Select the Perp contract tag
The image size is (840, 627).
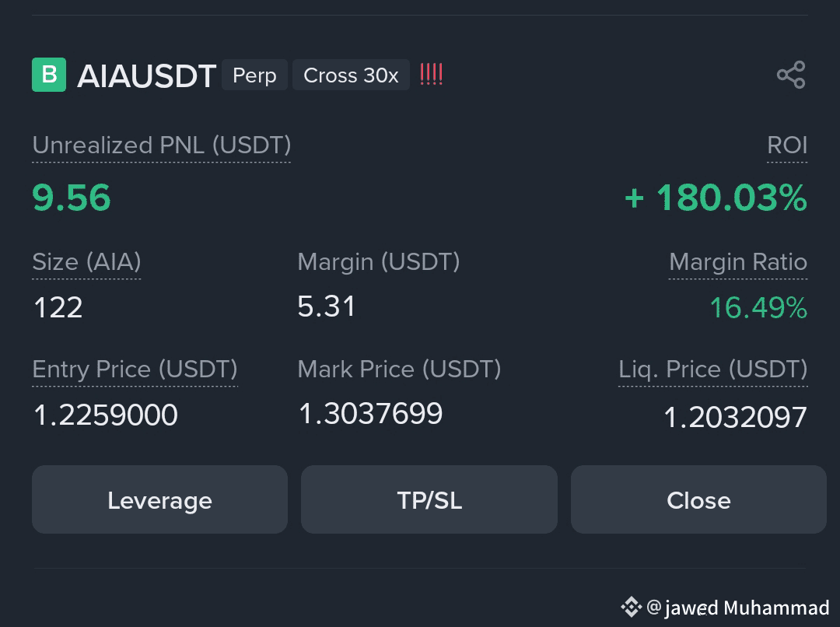click(x=254, y=75)
